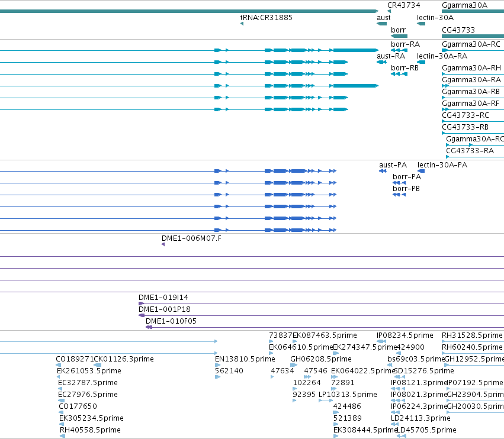Viewport: 504px width, 439px height.
Task: Click the Ggamma30A gene label
Action: click(x=464, y=5)
